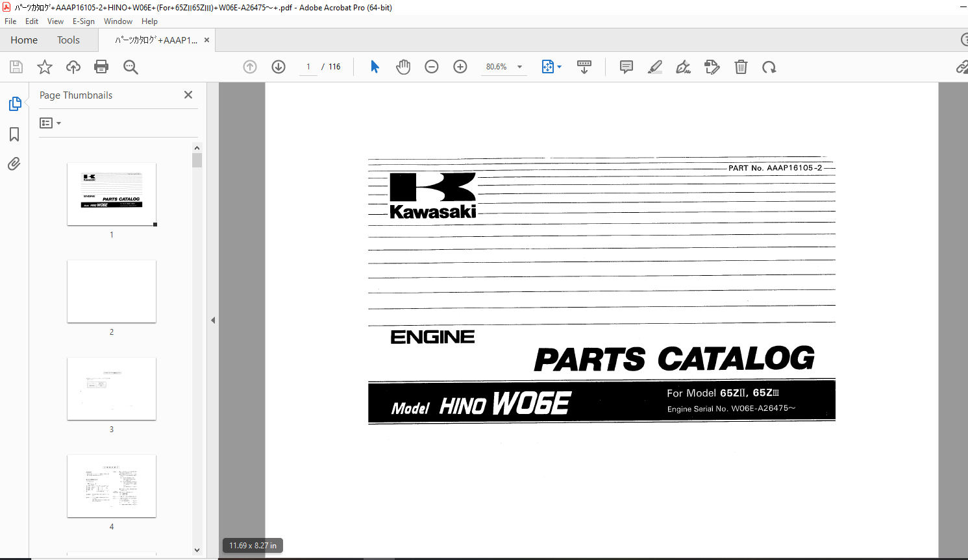
Task: Go to the previous page
Action: tap(250, 67)
